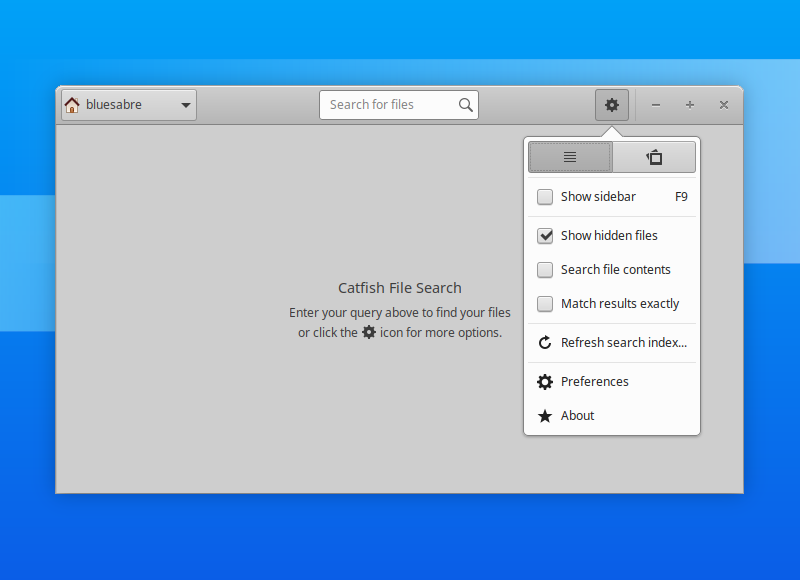
Task: Click the gear glyph in the hint text
Action: click(368, 332)
